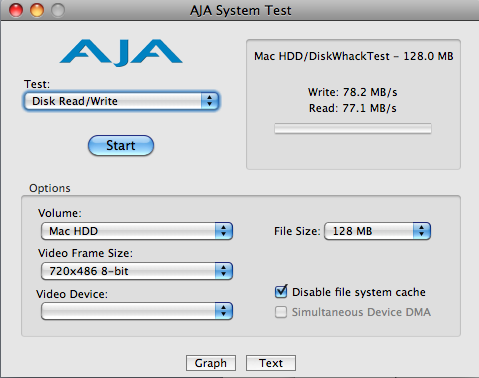The width and height of the screenshot is (479, 378).
Task: Click the test progress bar
Action: [x=353, y=129]
